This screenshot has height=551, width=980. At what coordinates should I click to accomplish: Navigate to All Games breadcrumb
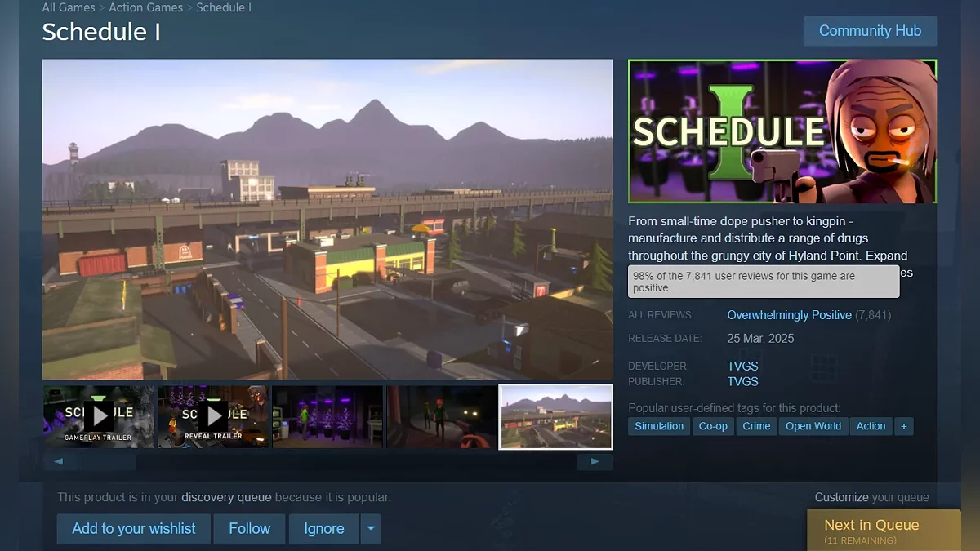[67, 7]
